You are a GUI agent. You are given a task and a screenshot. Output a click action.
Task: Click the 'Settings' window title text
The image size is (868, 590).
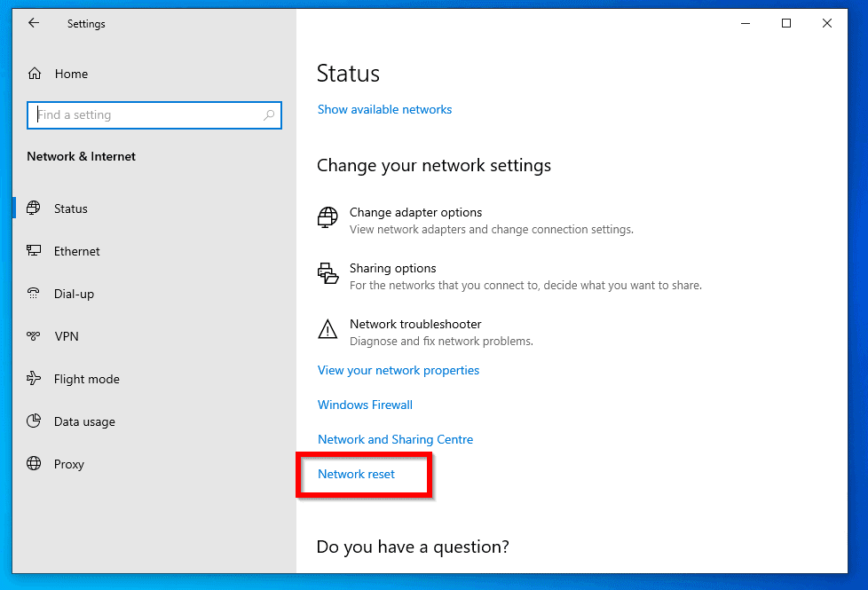point(86,24)
